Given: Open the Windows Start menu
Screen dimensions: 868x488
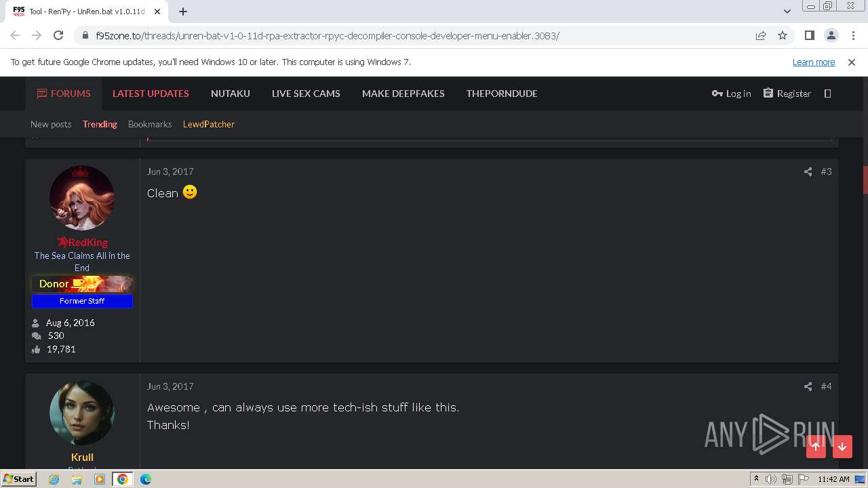Looking at the screenshot, I should click(18, 479).
